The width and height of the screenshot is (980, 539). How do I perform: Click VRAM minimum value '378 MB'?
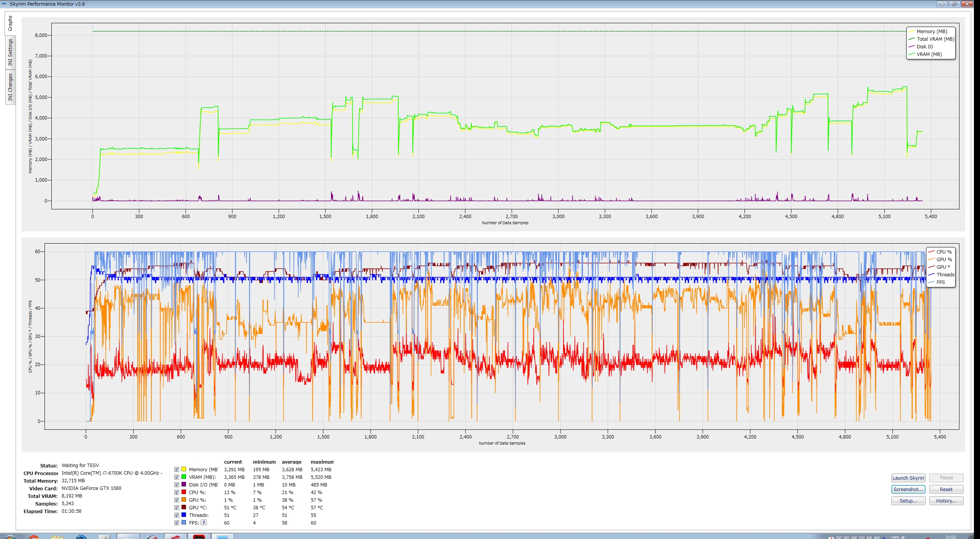261,477
